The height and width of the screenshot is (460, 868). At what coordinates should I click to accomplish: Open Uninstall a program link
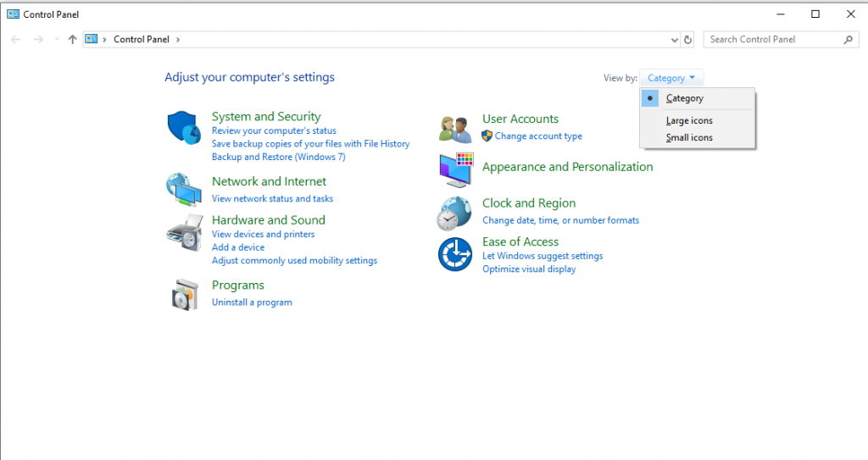tap(252, 302)
